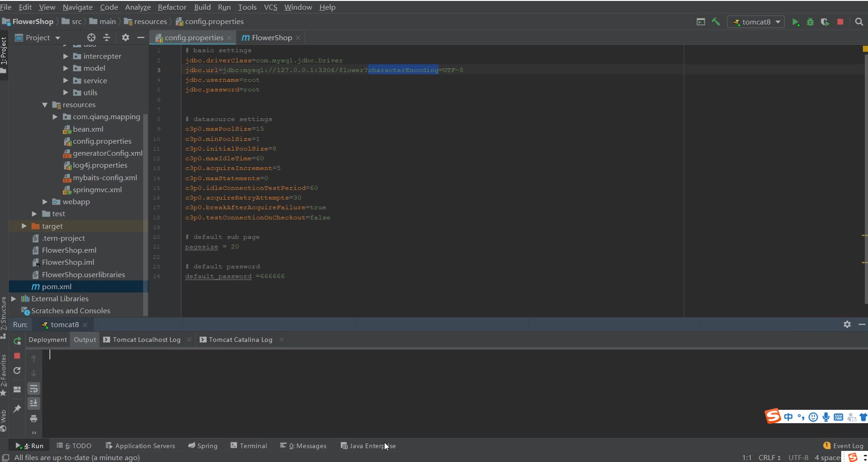Collapse the resources folder
The image size is (868, 462).
click(x=45, y=105)
